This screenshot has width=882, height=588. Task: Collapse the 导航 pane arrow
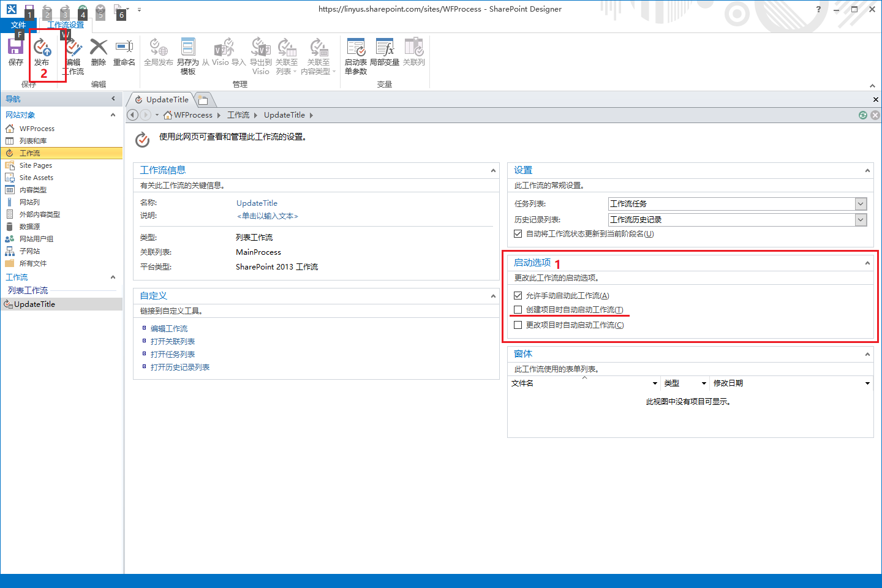click(113, 99)
